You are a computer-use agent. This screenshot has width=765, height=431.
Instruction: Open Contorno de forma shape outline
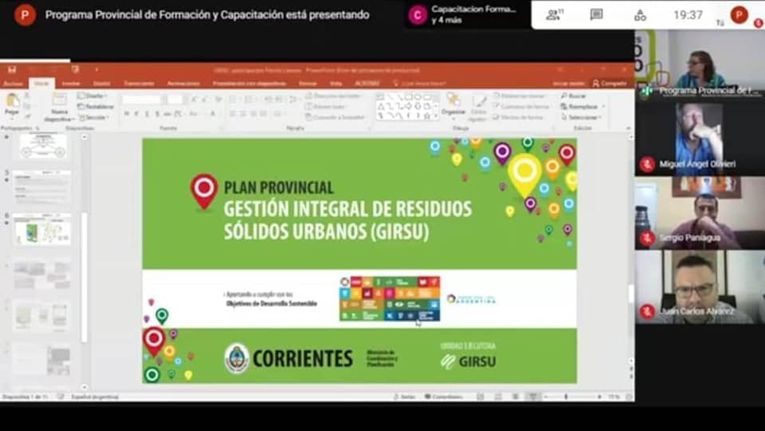point(521,106)
